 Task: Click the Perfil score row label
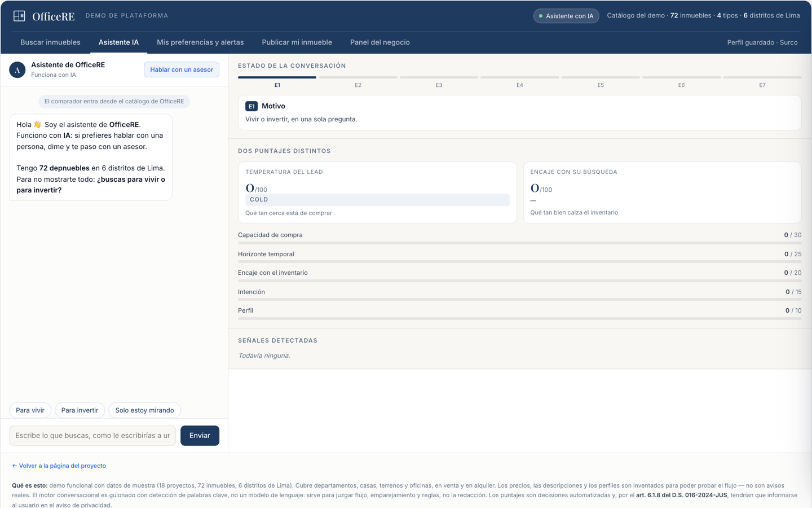point(245,310)
